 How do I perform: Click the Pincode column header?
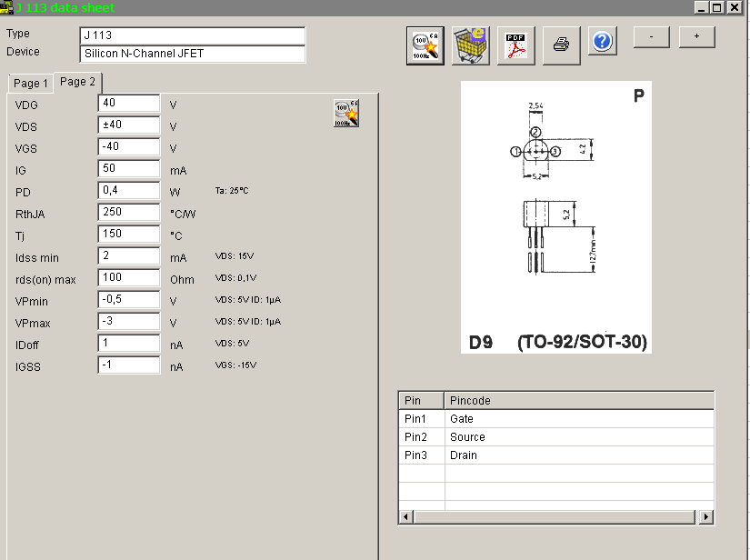click(579, 401)
